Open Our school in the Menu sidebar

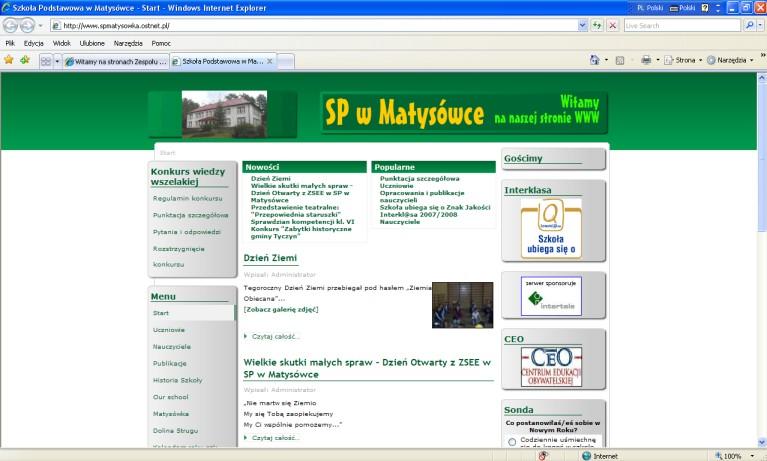[170, 397]
